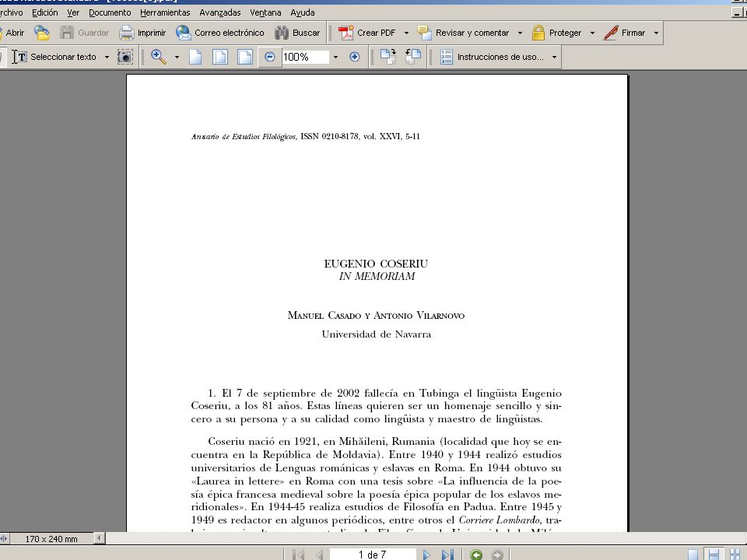
Task: Click the 170 x 240 mm page size
Action: 51,539
